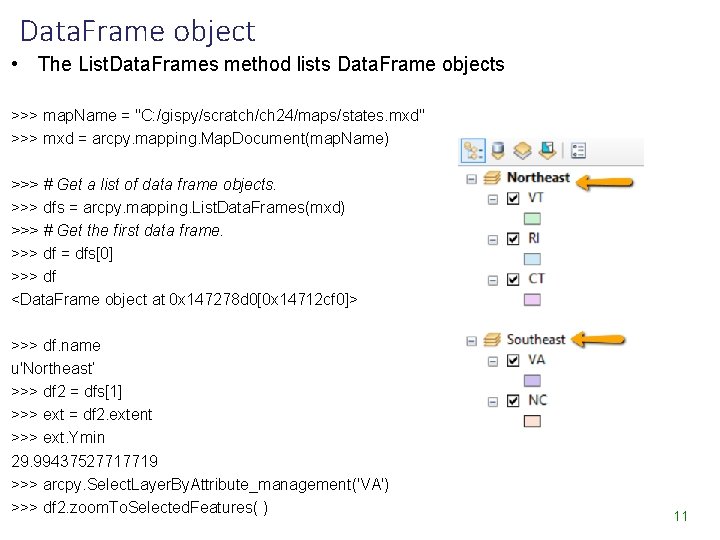Select the NC layer name
Screen dimensions: 720x540
[537, 400]
